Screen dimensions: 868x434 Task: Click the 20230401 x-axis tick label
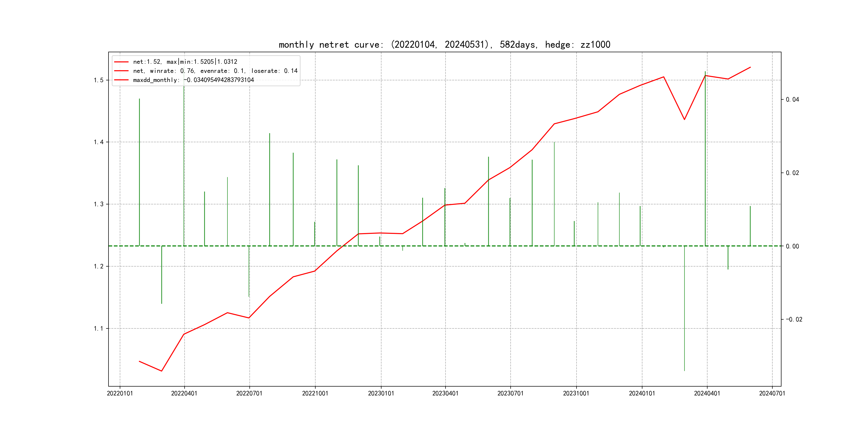click(445, 393)
